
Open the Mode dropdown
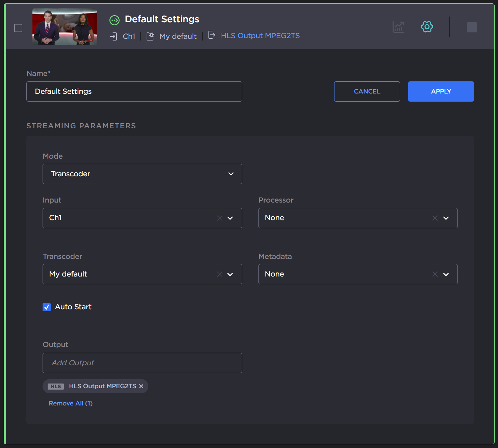point(142,174)
